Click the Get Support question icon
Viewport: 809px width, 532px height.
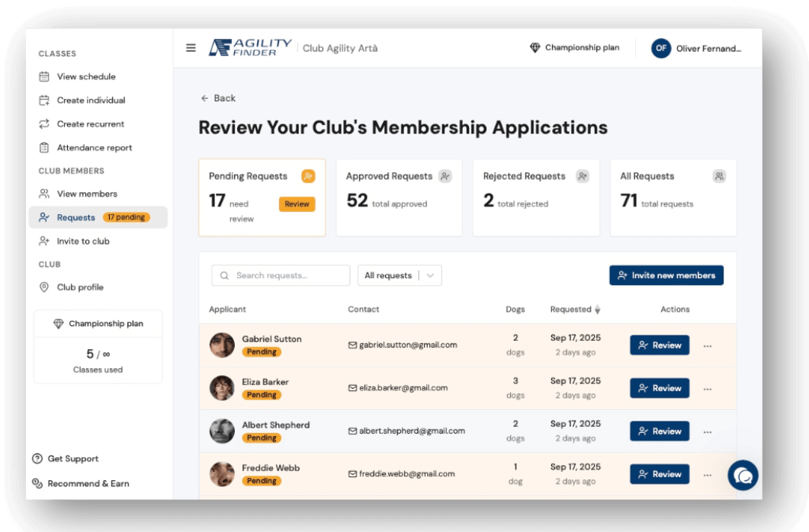[37, 458]
